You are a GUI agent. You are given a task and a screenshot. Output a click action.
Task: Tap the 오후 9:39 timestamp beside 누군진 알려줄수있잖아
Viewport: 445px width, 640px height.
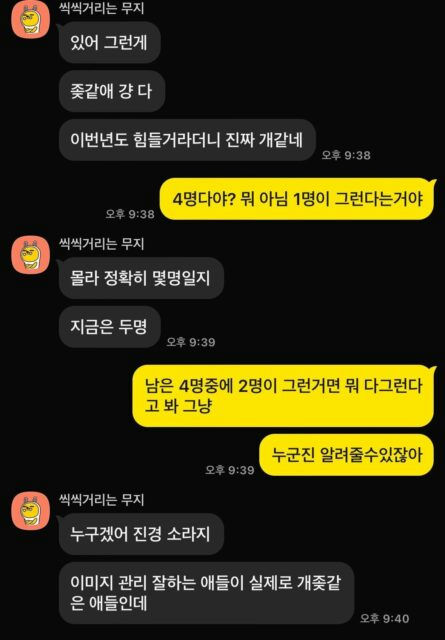point(229,470)
